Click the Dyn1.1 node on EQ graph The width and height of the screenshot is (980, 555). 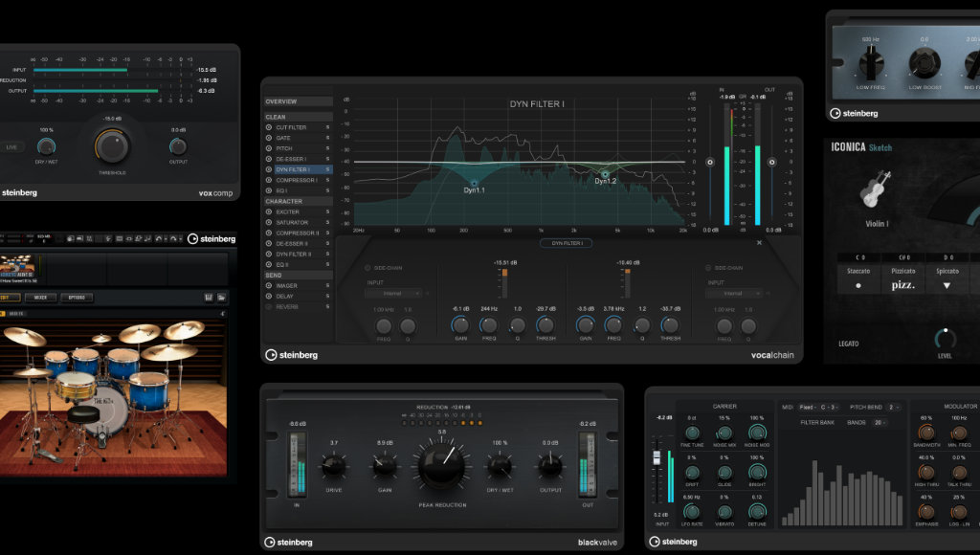[474, 183]
